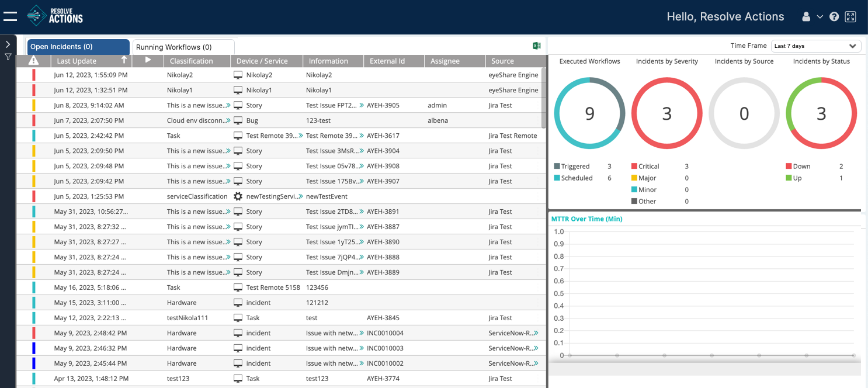868x388 pixels.
Task: Export incidents to Excel
Action: click(537, 46)
